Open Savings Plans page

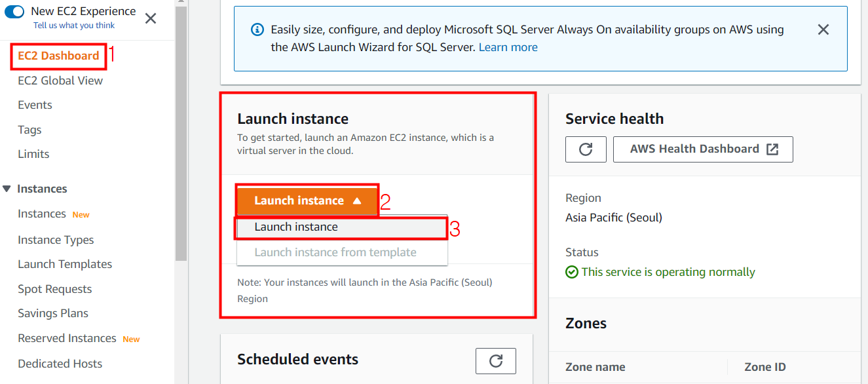pos(53,313)
